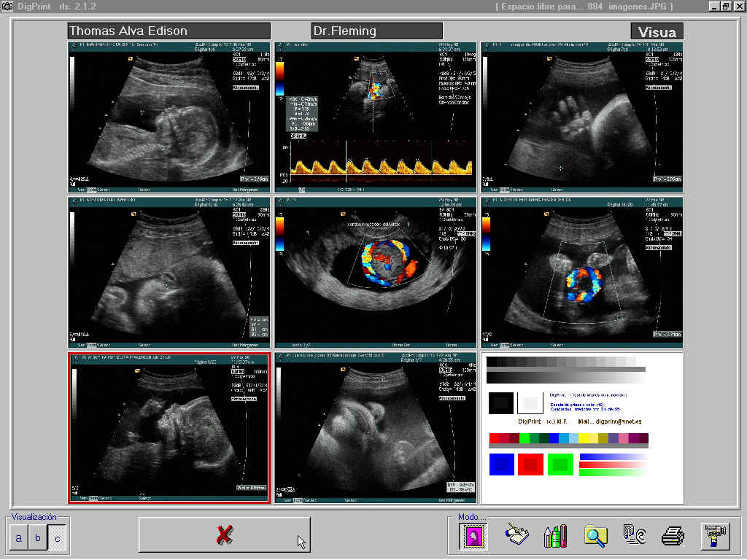Screen dimensions: 747x560
Task: Select the bottom-center grayscale ultrasound image
Action: coord(376,427)
